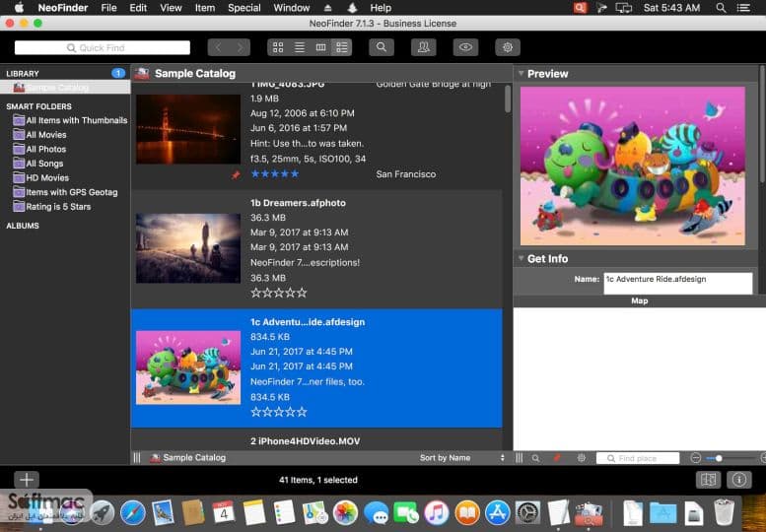Viewport: 766px width, 532px height.
Task: Switch to list view
Action: click(300, 47)
